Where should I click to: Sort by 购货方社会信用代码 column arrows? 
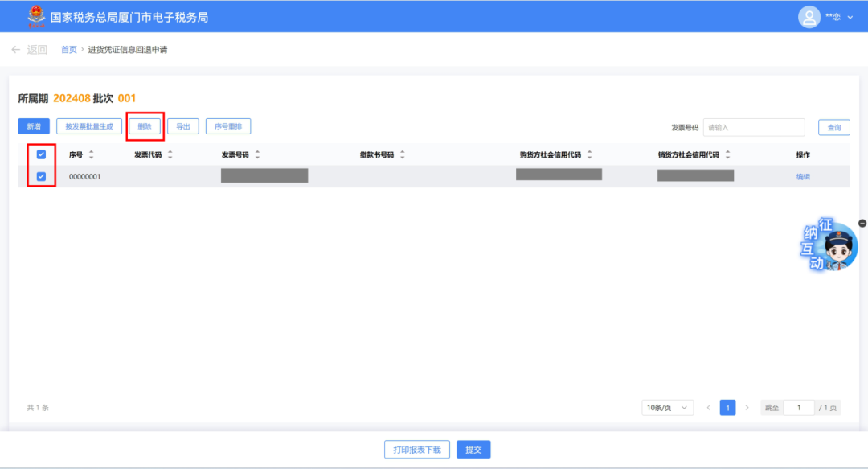(x=590, y=154)
